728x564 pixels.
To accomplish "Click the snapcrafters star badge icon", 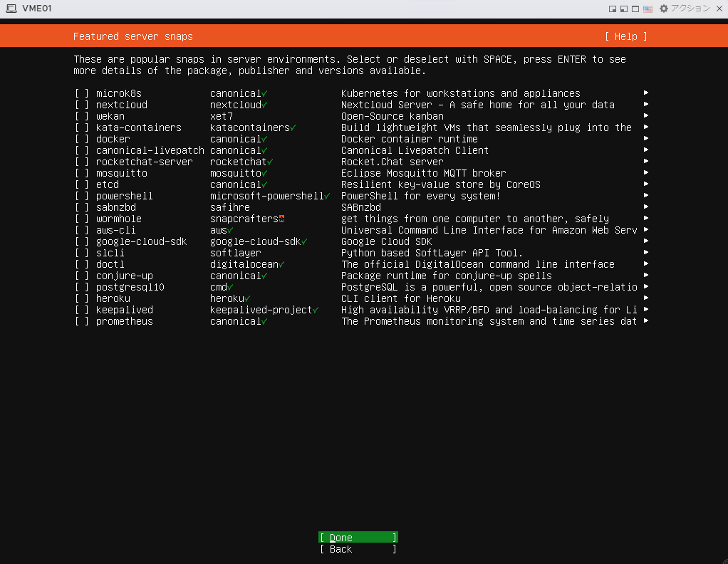I will (281, 219).
